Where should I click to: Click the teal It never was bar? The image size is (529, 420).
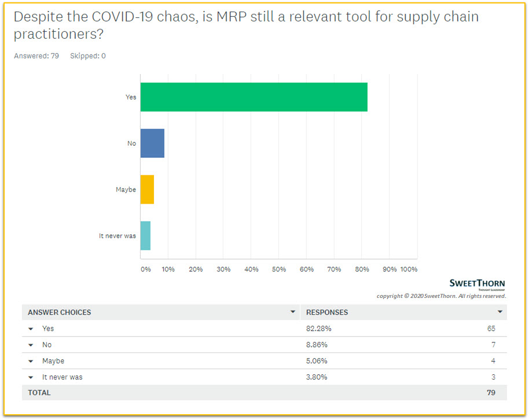(145, 235)
